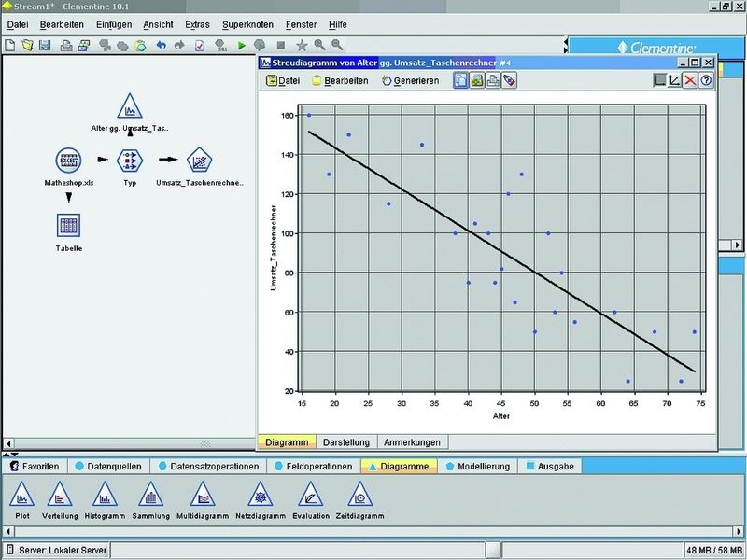
Task: Open a stream with the yellow folder icon
Action: click(27, 45)
